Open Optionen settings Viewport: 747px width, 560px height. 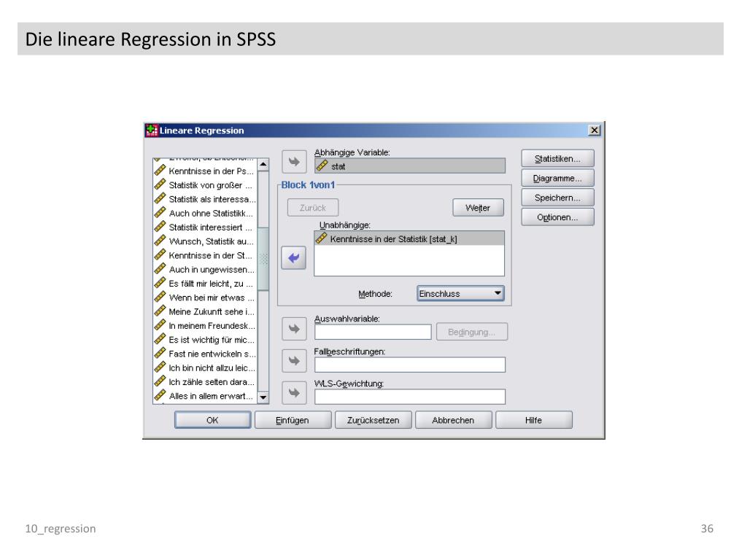[557, 217]
